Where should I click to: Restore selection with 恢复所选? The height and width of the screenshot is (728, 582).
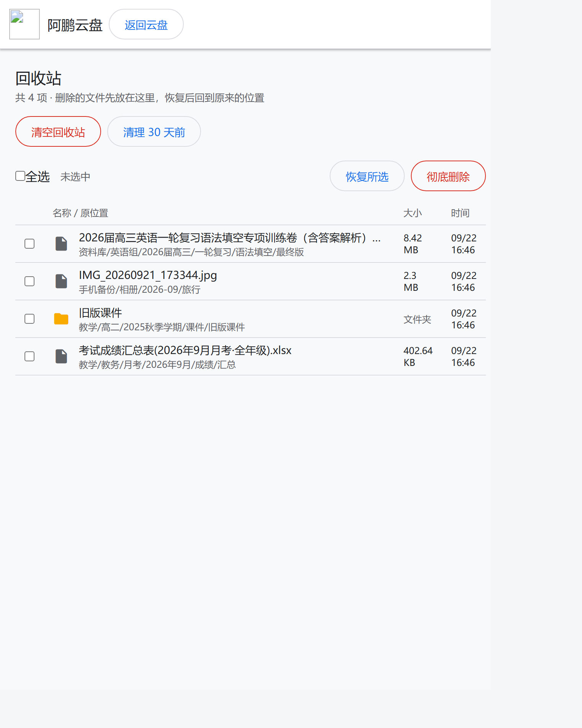point(367,176)
